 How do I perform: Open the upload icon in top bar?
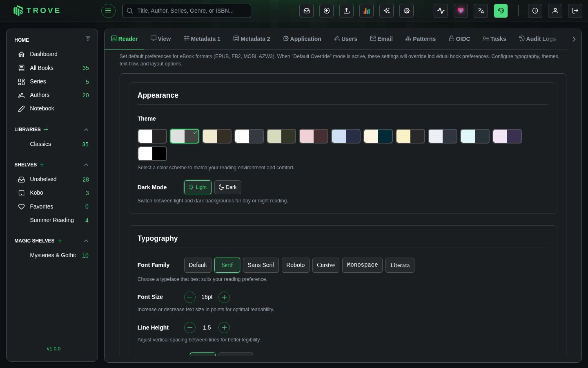[347, 11]
